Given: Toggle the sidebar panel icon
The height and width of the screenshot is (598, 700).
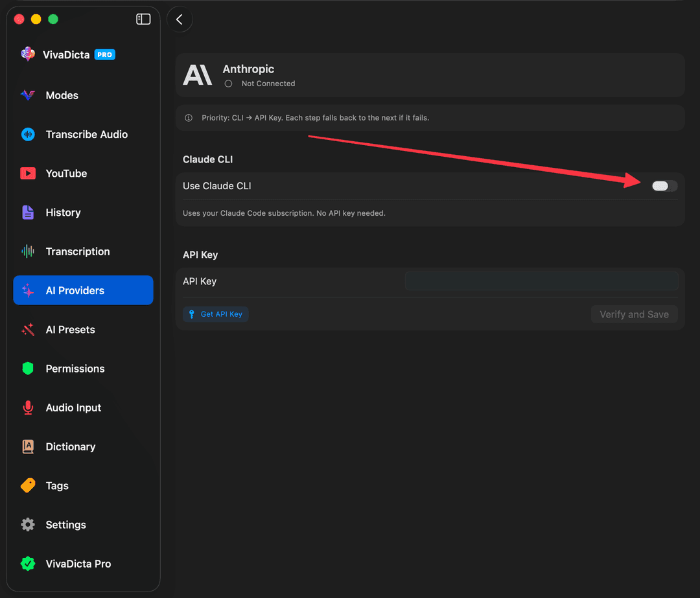Looking at the screenshot, I should click(x=143, y=19).
